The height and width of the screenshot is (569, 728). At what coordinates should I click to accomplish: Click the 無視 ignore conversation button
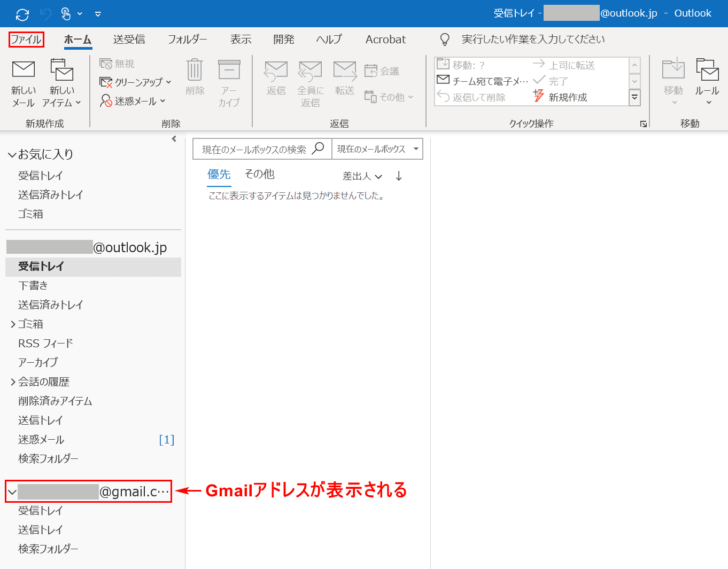117,64
